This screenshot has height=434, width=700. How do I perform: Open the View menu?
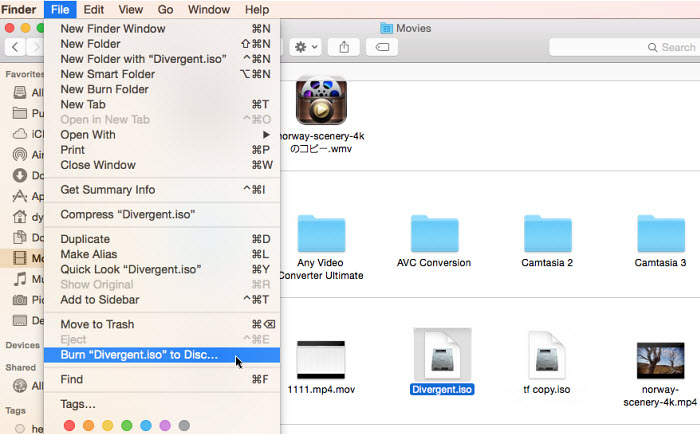pyautogui.click(x=130, y=9)
